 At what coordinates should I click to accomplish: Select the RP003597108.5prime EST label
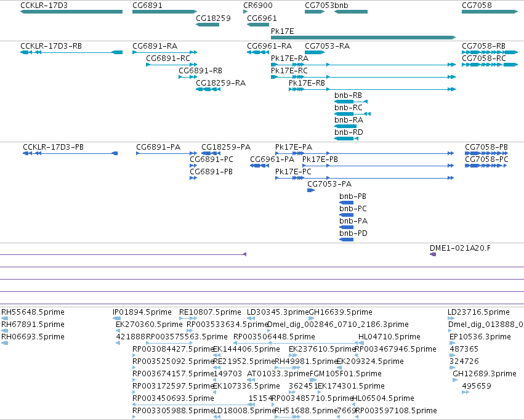pyautogui.click(x=396, y=411)
